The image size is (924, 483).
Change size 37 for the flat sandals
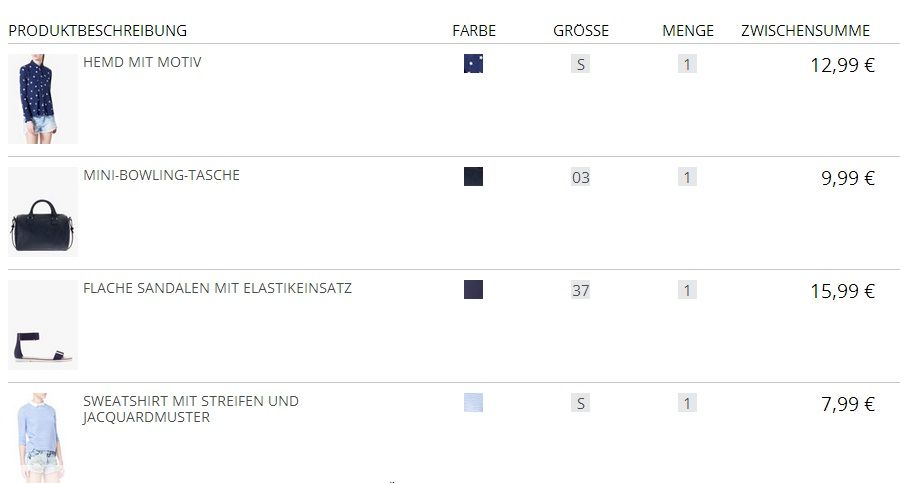pos(580,291)
